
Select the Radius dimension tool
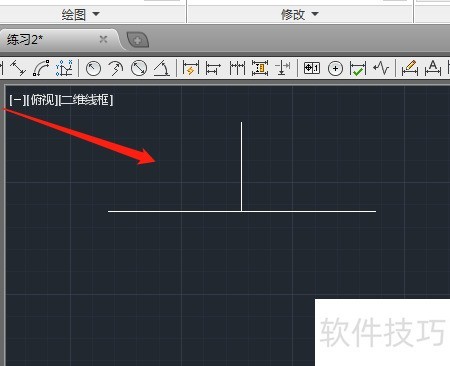click(93, 68)
